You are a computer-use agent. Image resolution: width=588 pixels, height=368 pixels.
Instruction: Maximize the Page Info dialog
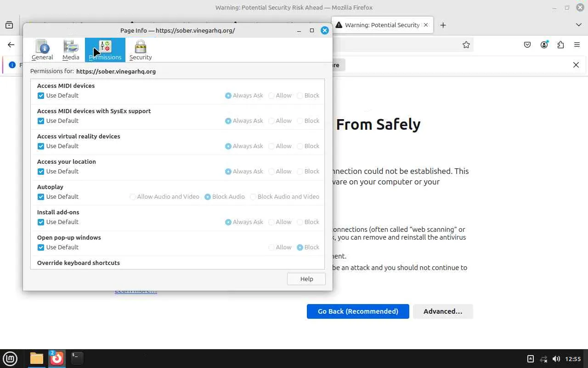tap(312, 30)
